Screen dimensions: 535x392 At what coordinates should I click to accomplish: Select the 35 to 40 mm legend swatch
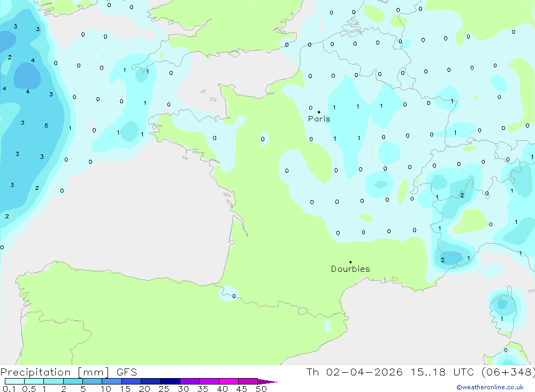coord(209,381)
